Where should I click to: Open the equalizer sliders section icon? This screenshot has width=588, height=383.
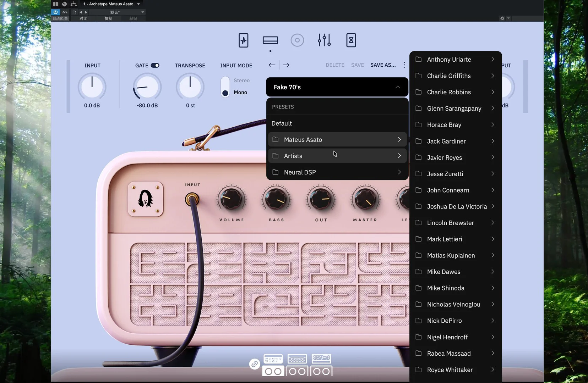(324, 40)
